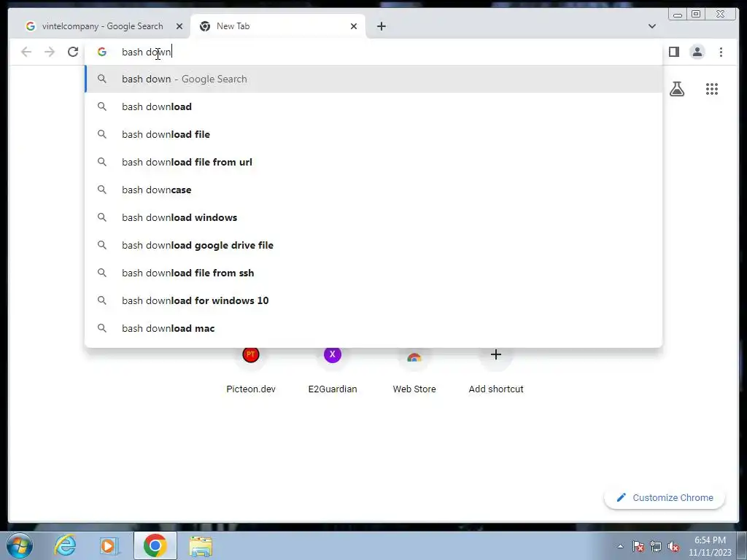Open the Search Labs flask icon
Image resolution: width=747 pixels, height=560 pixels.
[676, 89]
